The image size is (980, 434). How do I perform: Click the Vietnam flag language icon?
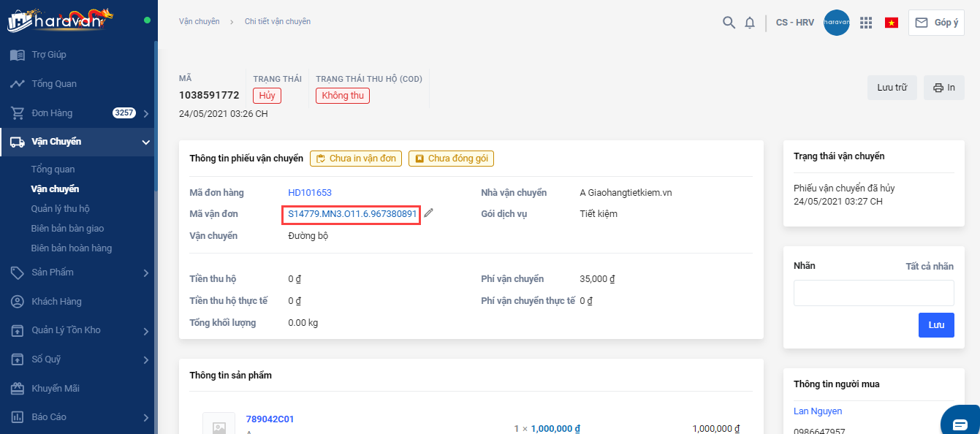pos(892,23)
